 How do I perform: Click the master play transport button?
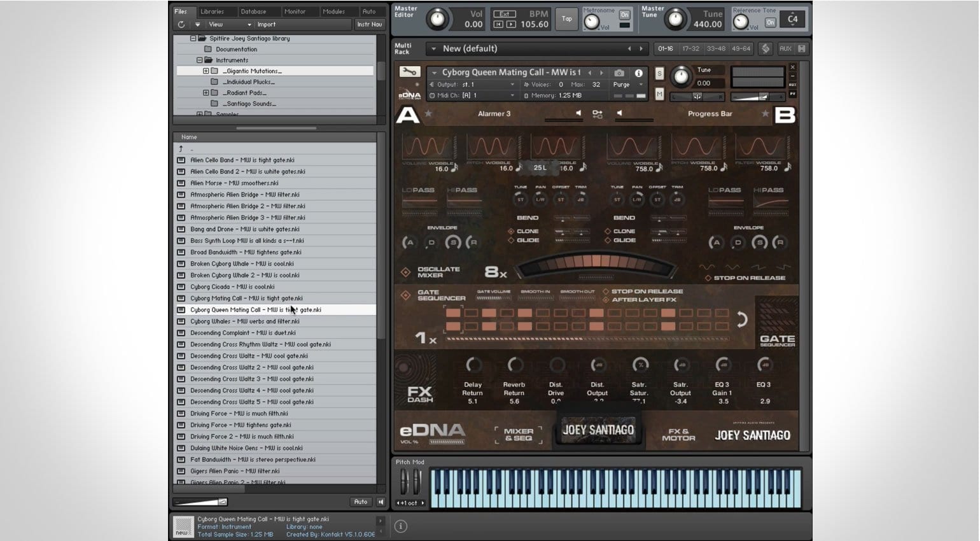[x=510, y=24]
